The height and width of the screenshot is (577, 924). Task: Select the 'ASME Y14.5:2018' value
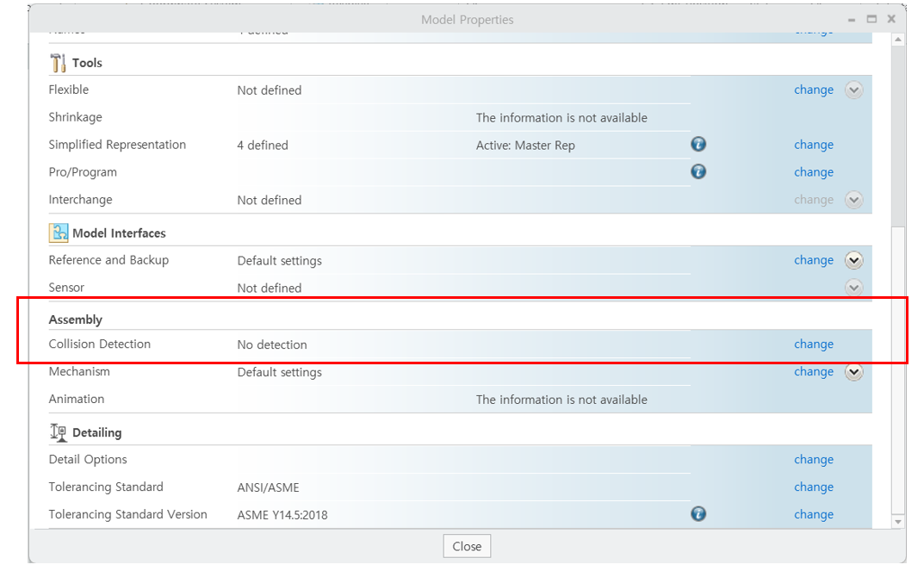pos(282,514)
